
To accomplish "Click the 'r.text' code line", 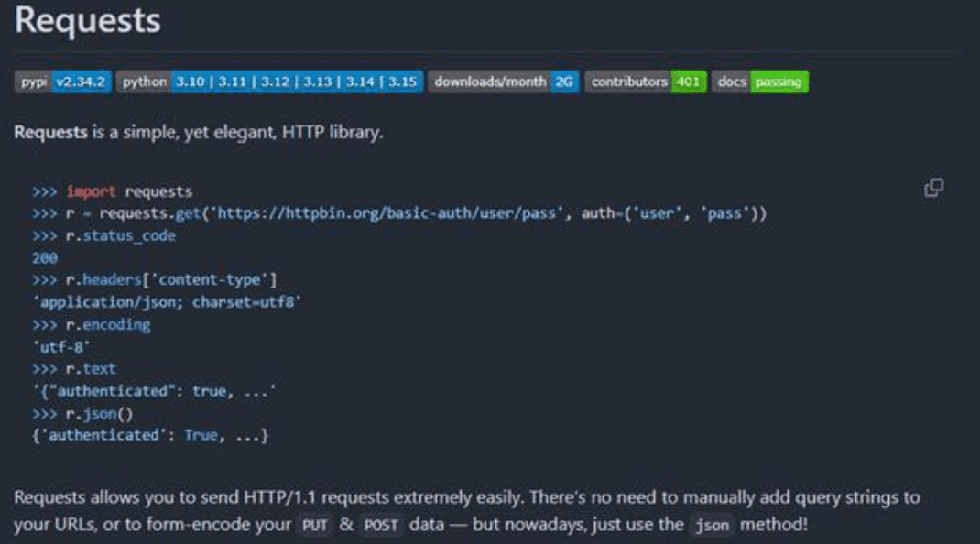I will tap(74, 369).
